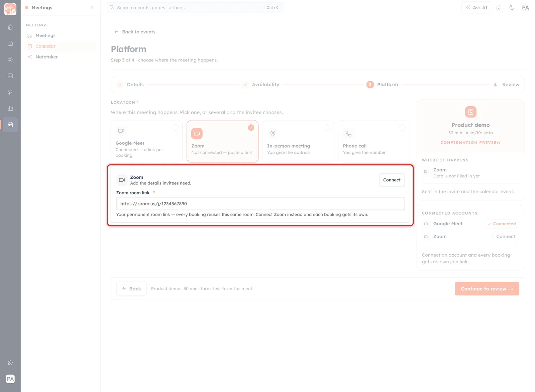Select the Phone call radio circle
Image resolution: width=535 pixels, height=392 pixels.
403,128
